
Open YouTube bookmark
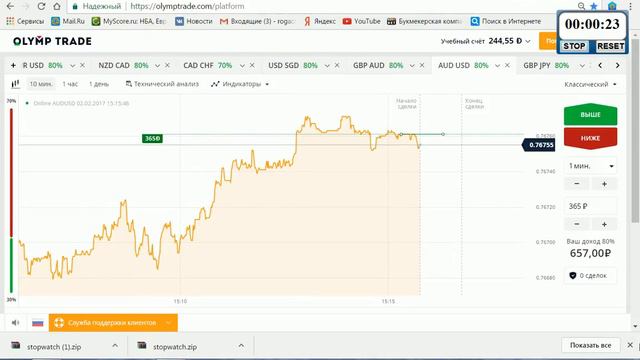click(362, 21)
